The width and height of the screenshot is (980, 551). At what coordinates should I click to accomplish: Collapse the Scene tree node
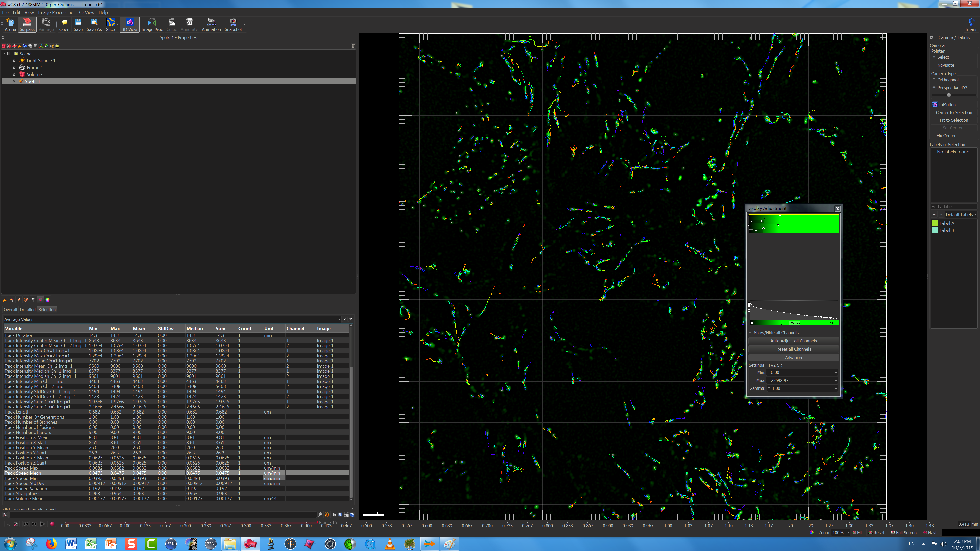click(4, 54)
